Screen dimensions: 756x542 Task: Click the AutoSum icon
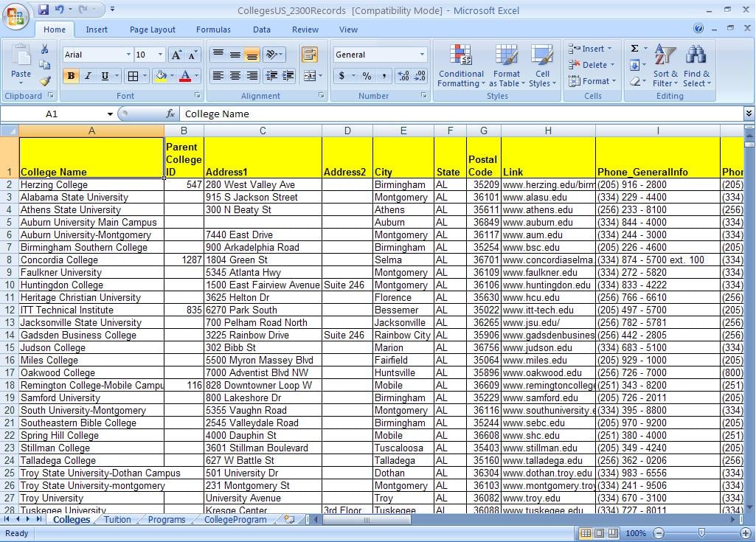[635, 49]
